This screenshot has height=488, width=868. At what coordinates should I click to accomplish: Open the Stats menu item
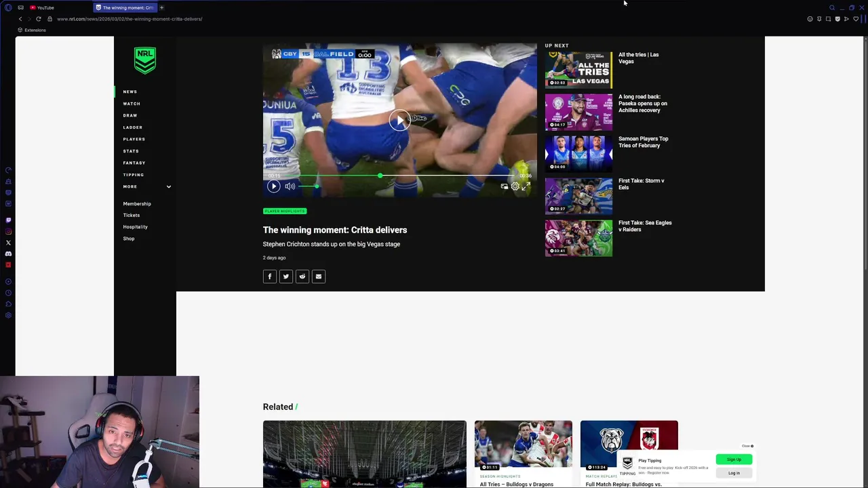coord(131,151)
